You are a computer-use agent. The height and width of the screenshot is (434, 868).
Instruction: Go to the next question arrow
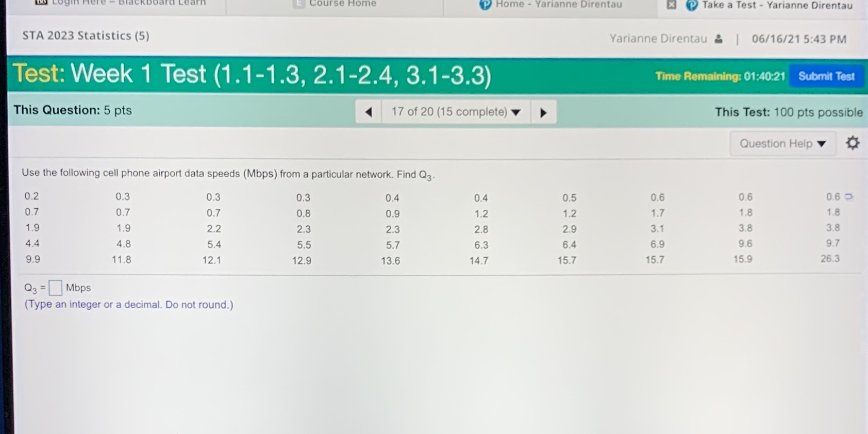point(543,112)
